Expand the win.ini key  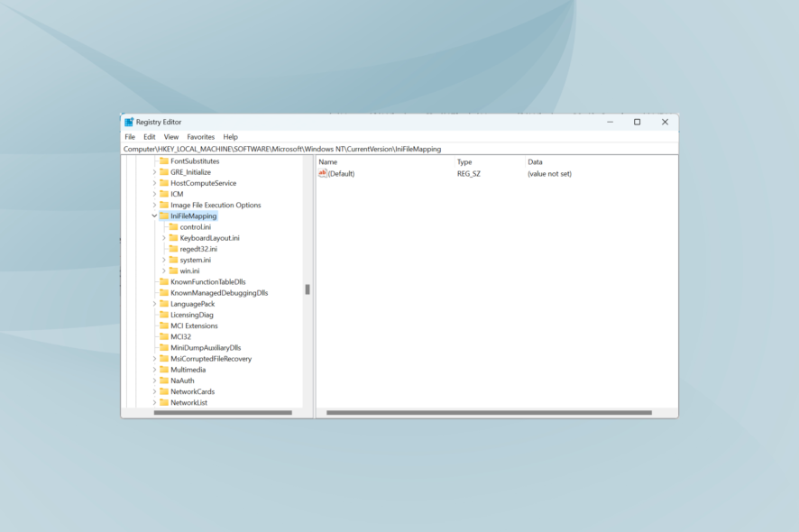(x=163, y=271)
